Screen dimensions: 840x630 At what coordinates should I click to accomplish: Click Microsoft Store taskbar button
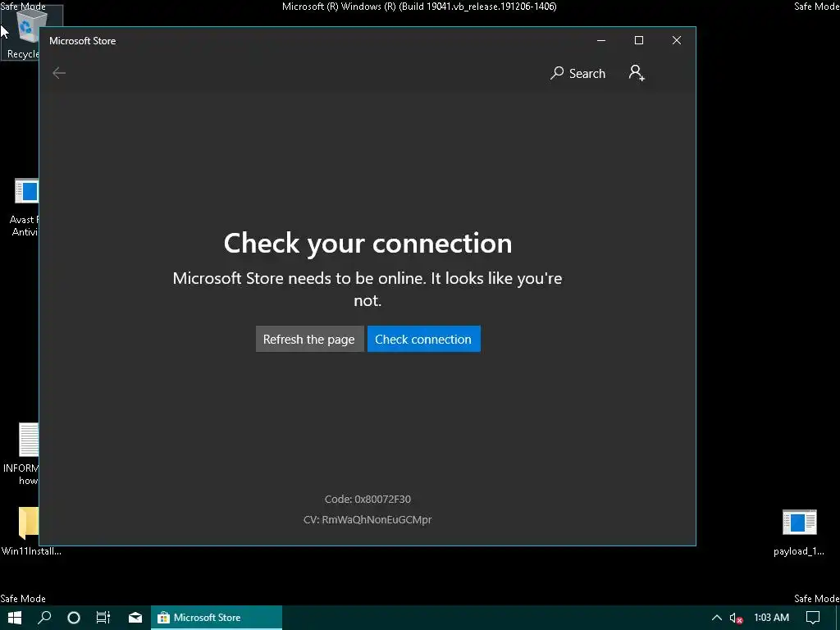(x=217, y=618)
